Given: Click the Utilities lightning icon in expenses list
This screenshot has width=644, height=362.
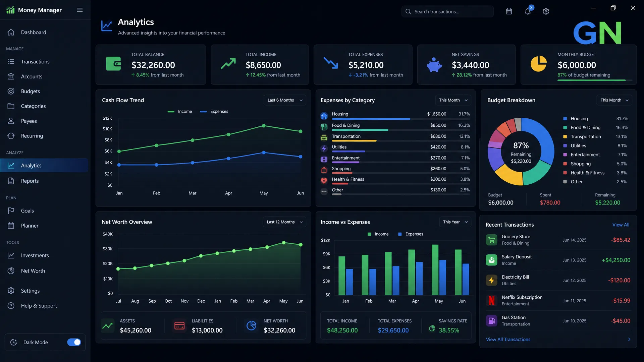Looking at the screenshot, I should click(324, 148).
